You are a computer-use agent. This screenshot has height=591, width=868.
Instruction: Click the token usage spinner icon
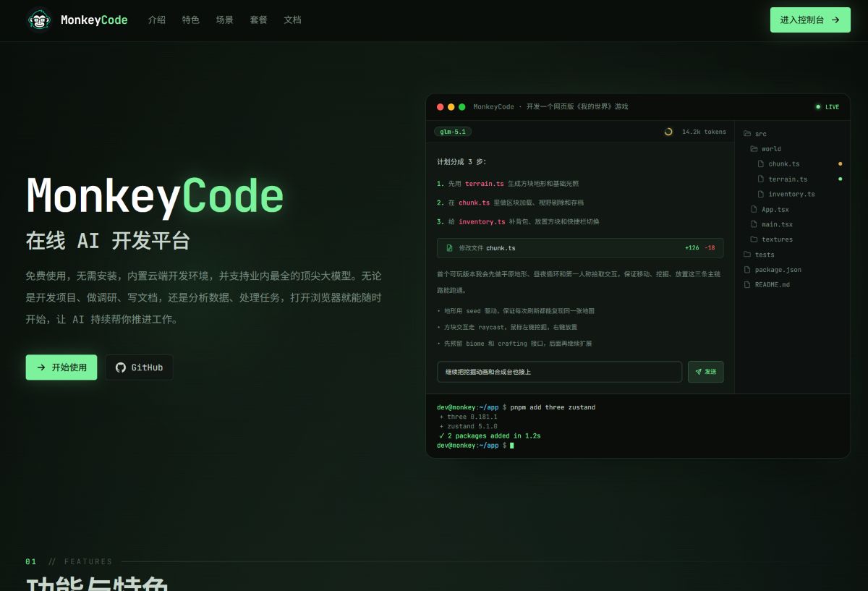[668, 132]
